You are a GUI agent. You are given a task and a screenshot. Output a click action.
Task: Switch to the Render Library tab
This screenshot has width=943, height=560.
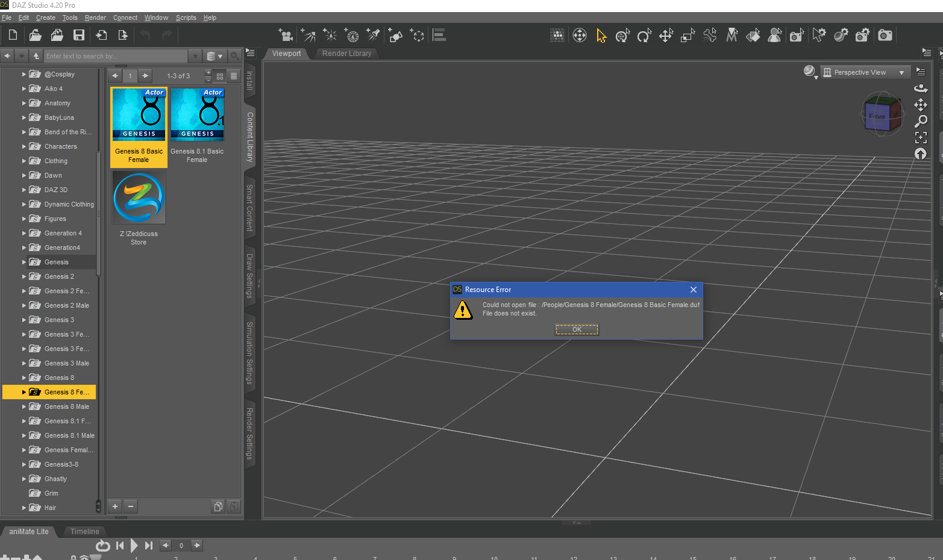point(346,54)
